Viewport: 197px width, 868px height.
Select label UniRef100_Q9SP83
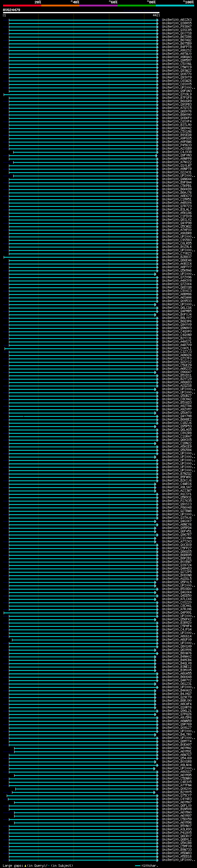[x=177, y=104]
